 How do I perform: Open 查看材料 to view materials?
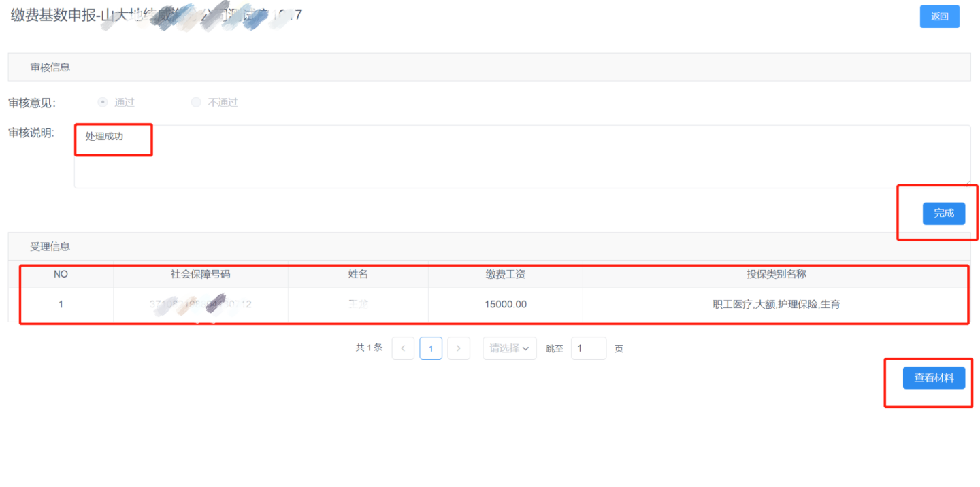pyautogui.click(x=934, y=378)
